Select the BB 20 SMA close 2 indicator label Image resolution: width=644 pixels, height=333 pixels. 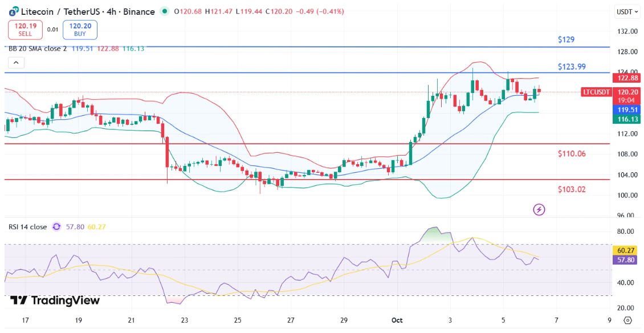tap(37, 48)
